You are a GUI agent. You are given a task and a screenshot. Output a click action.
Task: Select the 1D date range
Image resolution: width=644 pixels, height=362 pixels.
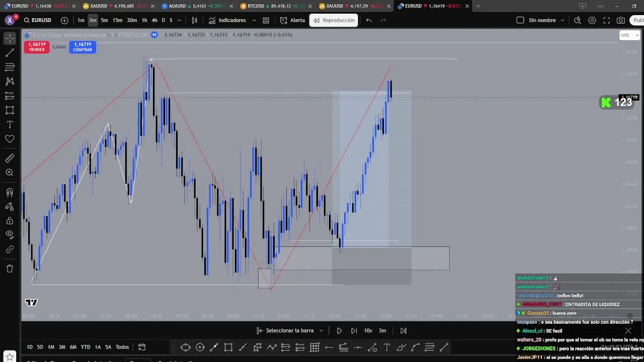coord(30,347)
